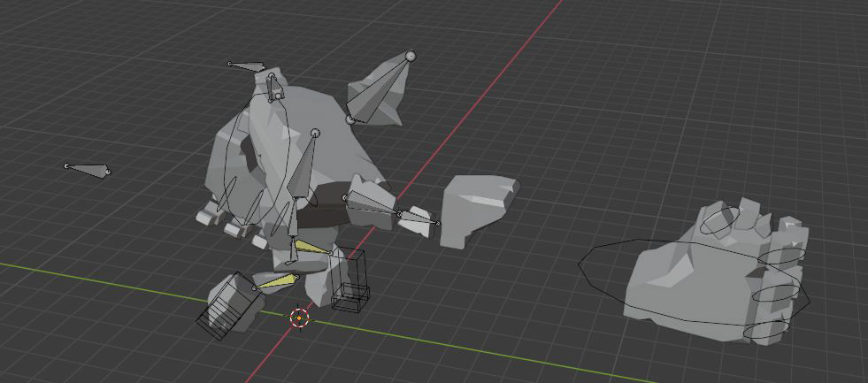This screenshot has width=868, height=383.
Task: Select the small horizontal bone above the model's head
Action: tap(248, 66)
